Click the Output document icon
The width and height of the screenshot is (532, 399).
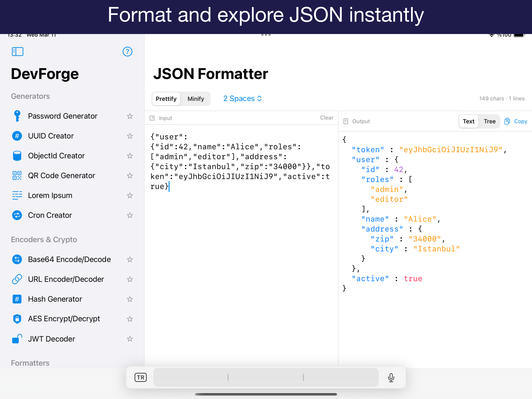(346, 121)
